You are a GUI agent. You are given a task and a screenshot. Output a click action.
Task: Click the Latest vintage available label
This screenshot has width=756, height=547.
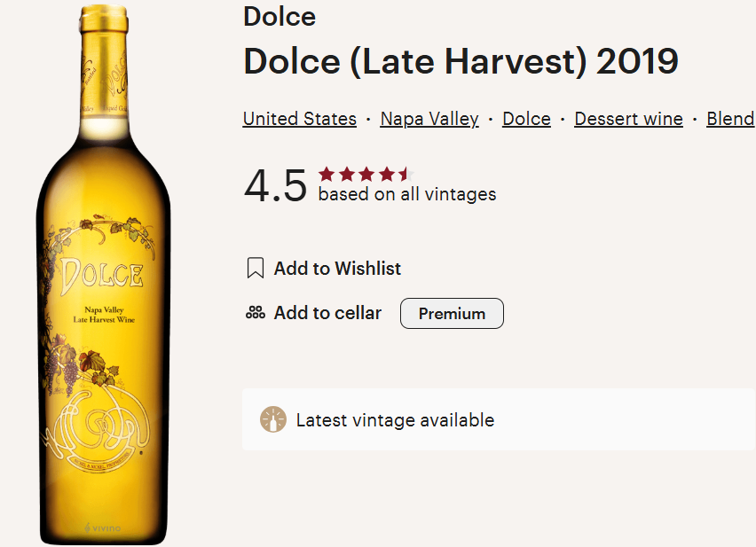point(395,420)
